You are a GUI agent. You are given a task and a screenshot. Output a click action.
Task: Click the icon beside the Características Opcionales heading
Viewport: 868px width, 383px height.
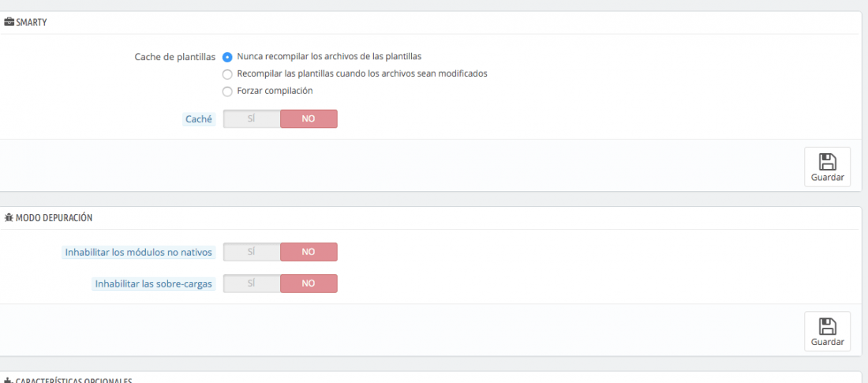(9, 381)
